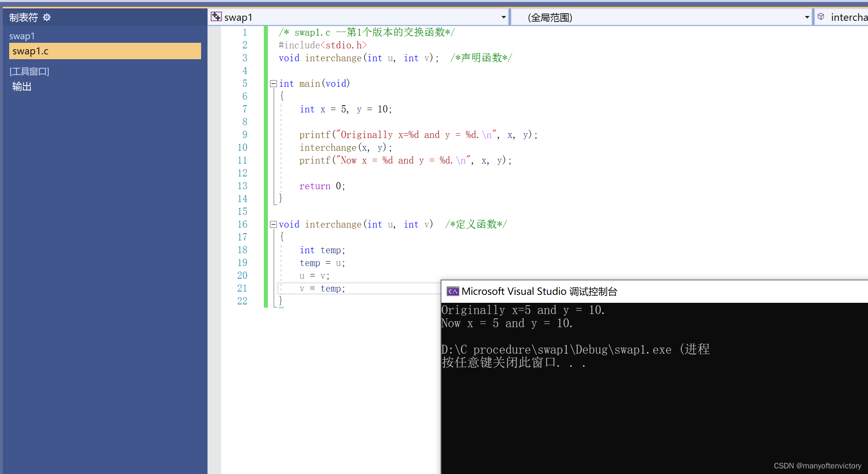Click the 'return 0;' statement
Image resolution: width=868 pixels, height=474 pixels.
coord(322,186)
